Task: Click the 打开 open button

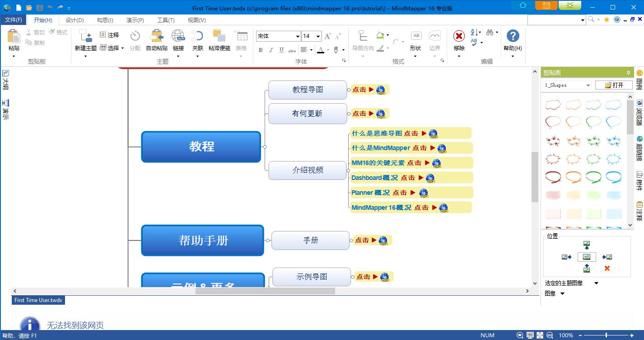Action: coord(614,85)
